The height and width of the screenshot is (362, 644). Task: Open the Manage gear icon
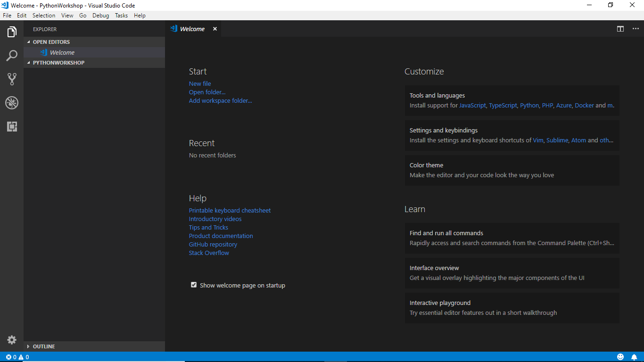tap(12, 340)
